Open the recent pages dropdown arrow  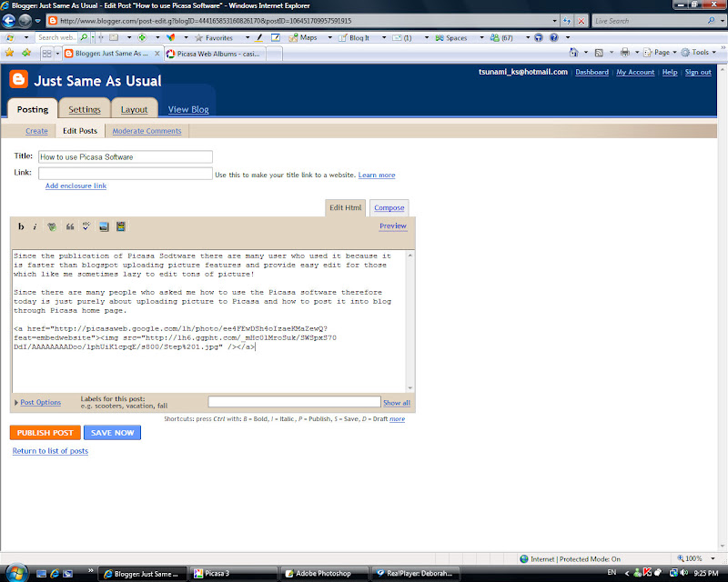[37, 21]
